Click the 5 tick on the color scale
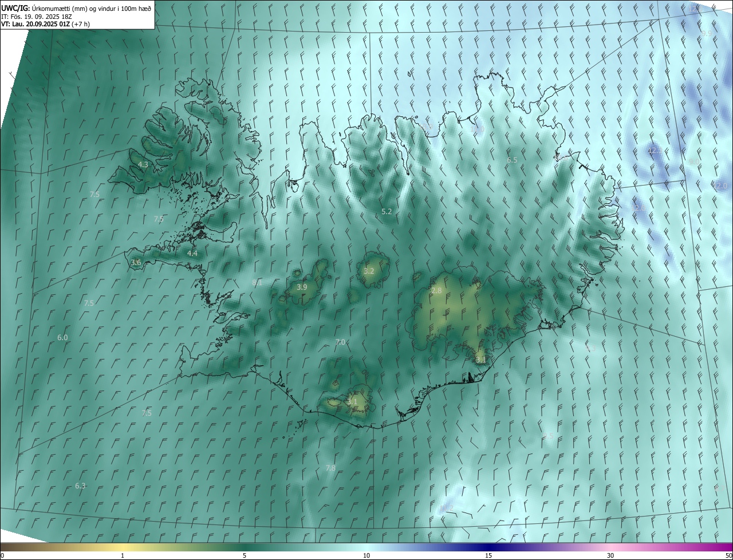Screen dimensions: 733x560 pyautogui.click(x=245, y=555)
